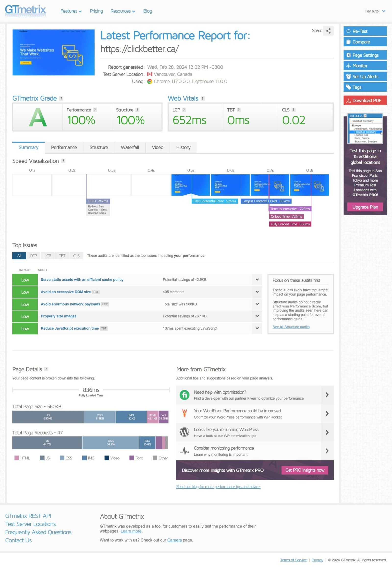Viewport: 392px width, 568px height.
Task: Click the help icon beside GTmetrix Grade
Action: [x=61, y=99]
